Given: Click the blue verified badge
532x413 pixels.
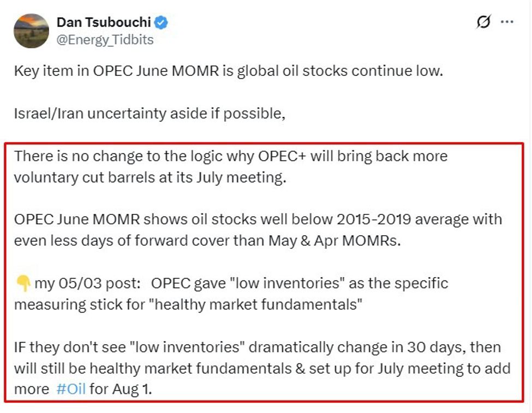Looking at the screenshot, I should pyautogui.click(x=162, y=23).
